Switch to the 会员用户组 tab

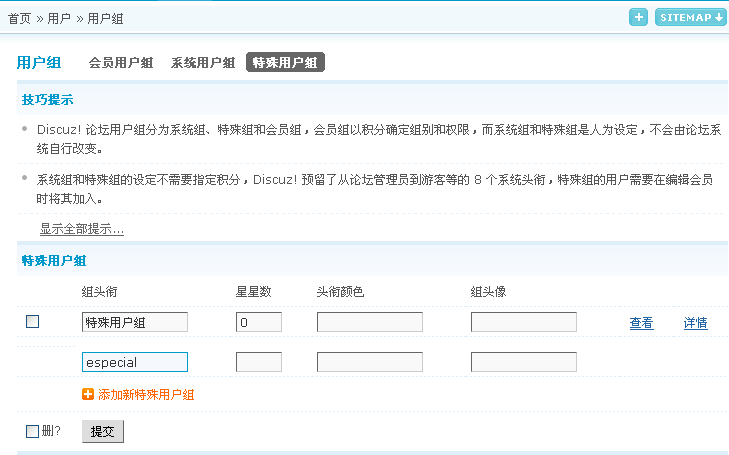click(121, 62)
